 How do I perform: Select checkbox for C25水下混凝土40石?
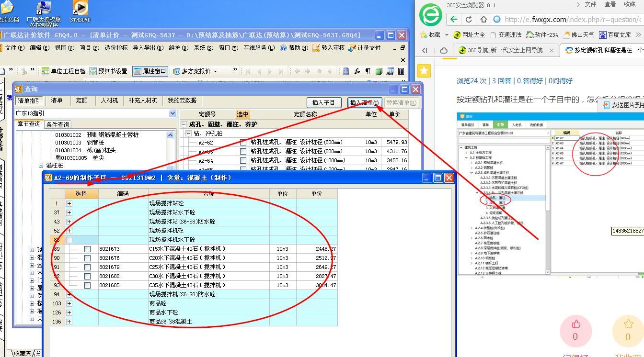87,267
